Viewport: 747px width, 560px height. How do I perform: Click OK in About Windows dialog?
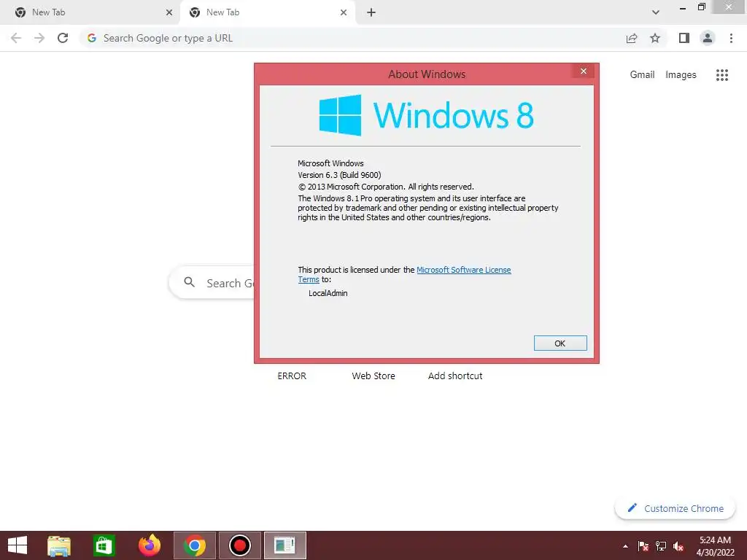point(560,343)
